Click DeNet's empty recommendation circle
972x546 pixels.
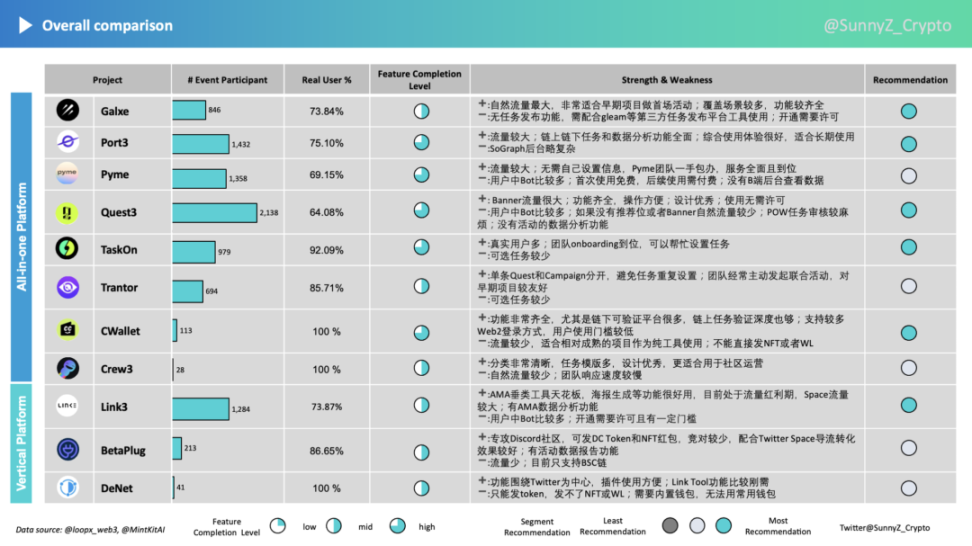tap(908, 488)
